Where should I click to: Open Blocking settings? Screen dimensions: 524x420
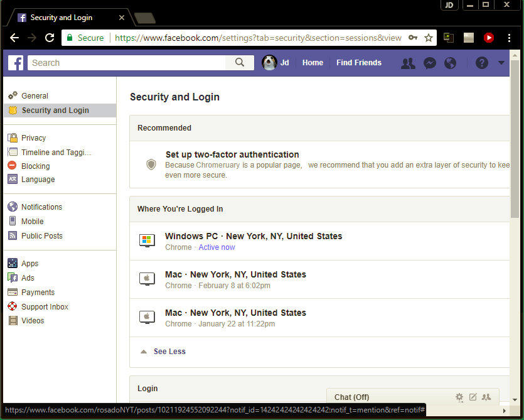35,166
